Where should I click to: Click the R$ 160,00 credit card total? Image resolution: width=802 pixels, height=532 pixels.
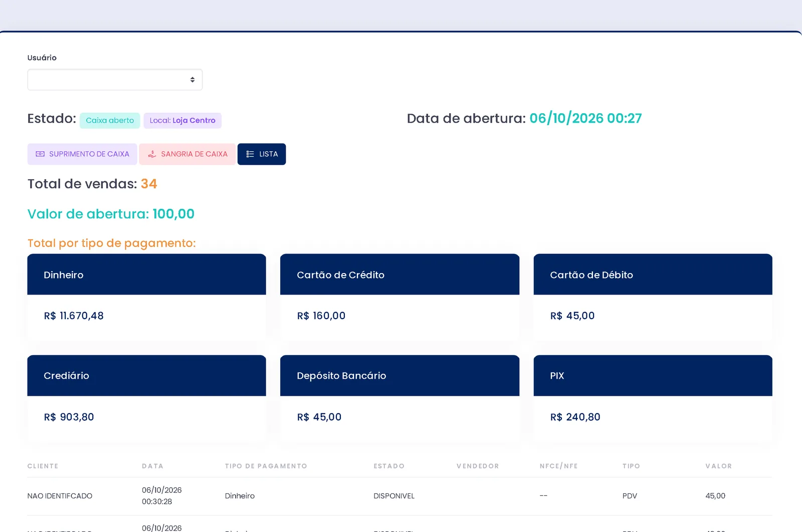(x=321, y=316)
